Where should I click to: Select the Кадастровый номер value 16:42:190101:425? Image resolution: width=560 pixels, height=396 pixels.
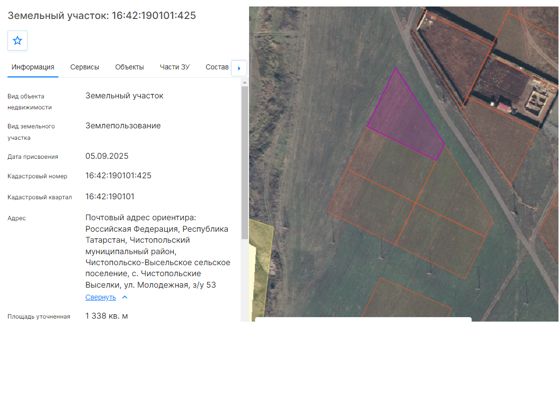[x=118, y=175]
